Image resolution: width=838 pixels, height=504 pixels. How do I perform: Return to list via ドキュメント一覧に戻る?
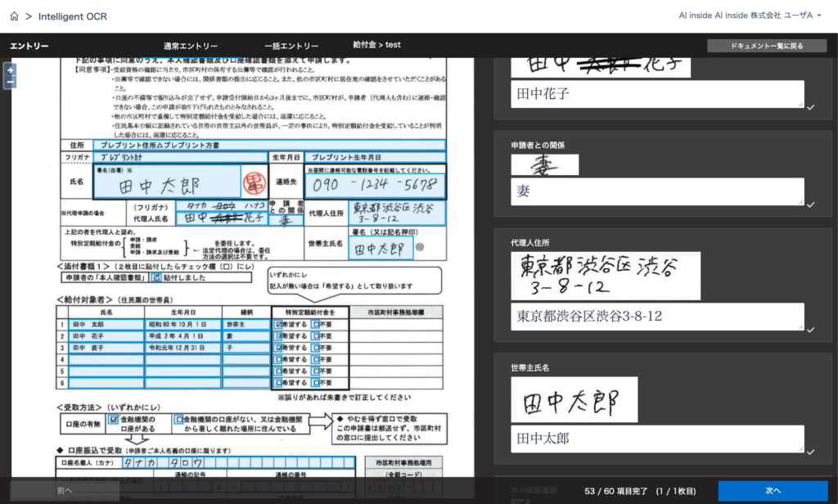pyautogui.click(x=767, y=46)
